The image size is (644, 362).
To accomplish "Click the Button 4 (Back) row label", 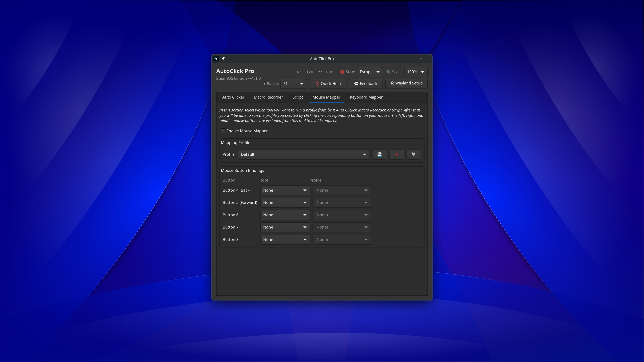I will click(236, 190).
